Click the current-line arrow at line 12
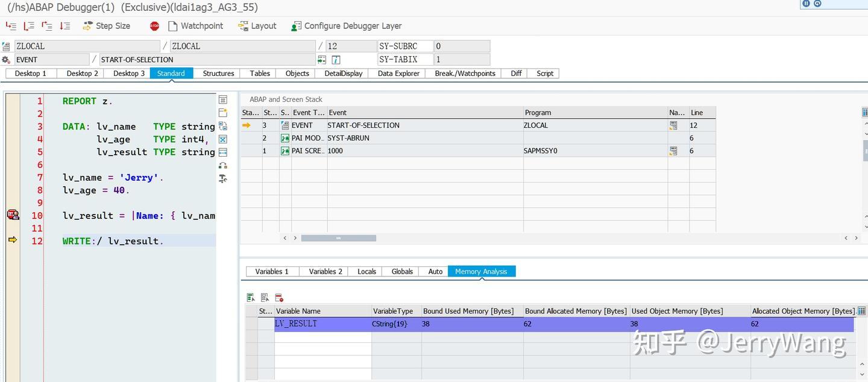 pos(13,240)
